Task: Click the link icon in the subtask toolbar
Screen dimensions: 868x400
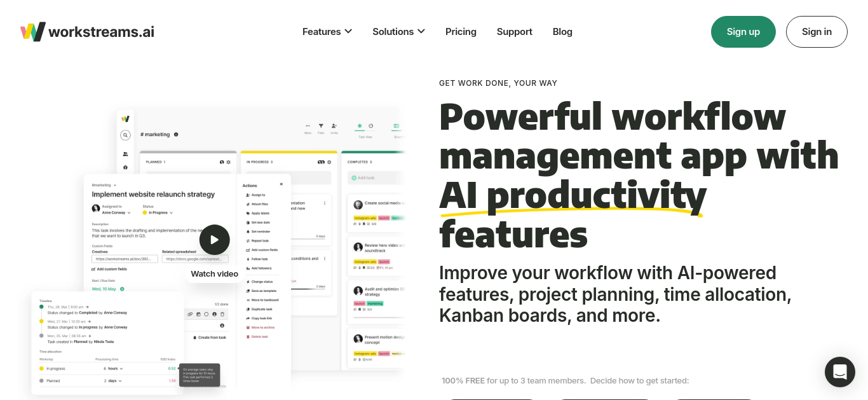Action: (x=190, y=314)
